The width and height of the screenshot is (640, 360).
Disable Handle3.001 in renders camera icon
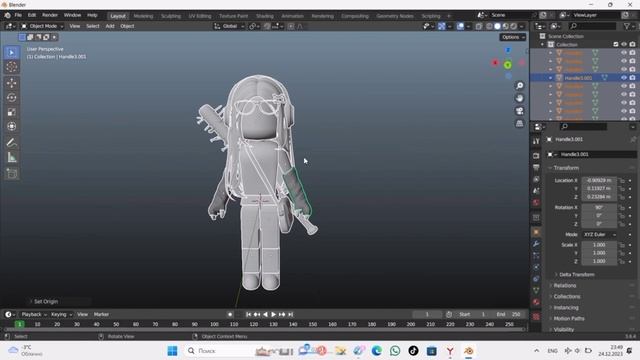(x=632, y=78)
